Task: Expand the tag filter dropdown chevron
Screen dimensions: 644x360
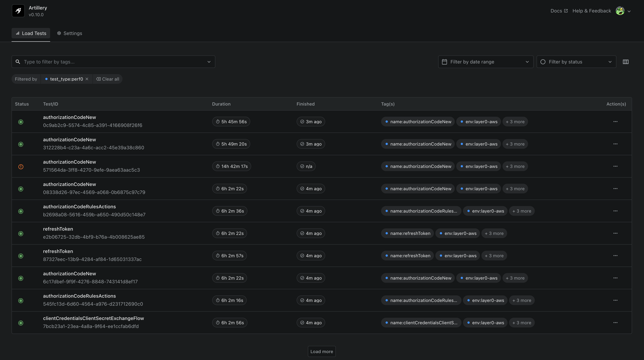Action: pos(209,62)
